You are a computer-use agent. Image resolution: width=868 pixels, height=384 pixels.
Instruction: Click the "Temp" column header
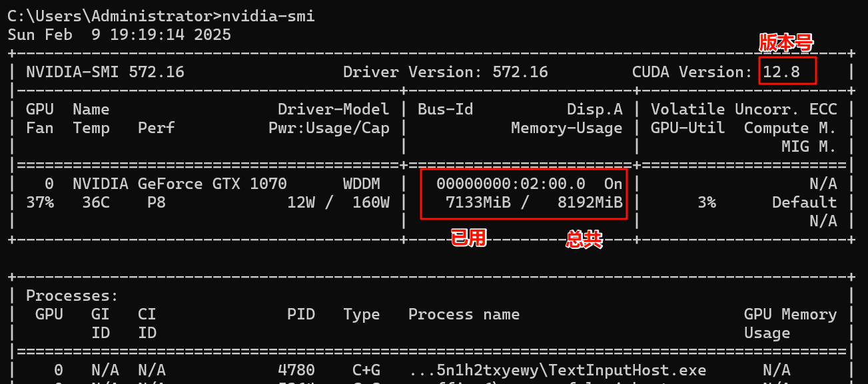tap(91, 128)
